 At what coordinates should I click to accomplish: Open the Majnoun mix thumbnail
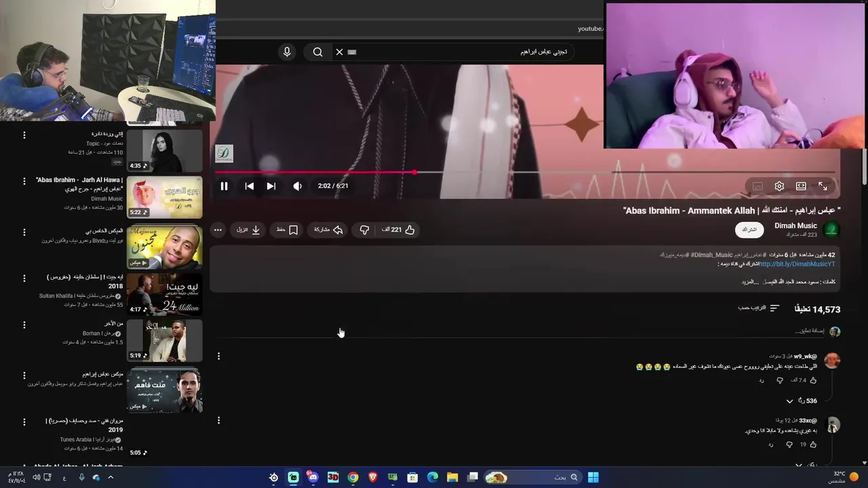coord(164,246)
